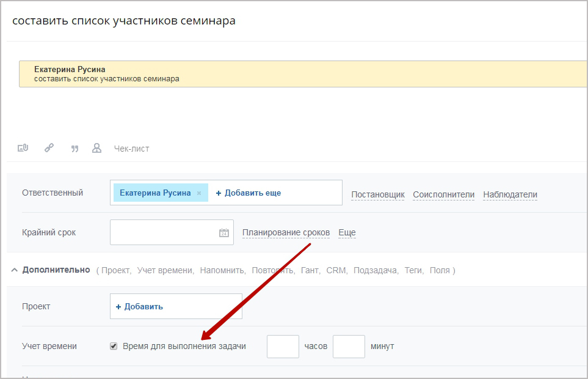Expand Планирование сроков options

coord(286,233)
